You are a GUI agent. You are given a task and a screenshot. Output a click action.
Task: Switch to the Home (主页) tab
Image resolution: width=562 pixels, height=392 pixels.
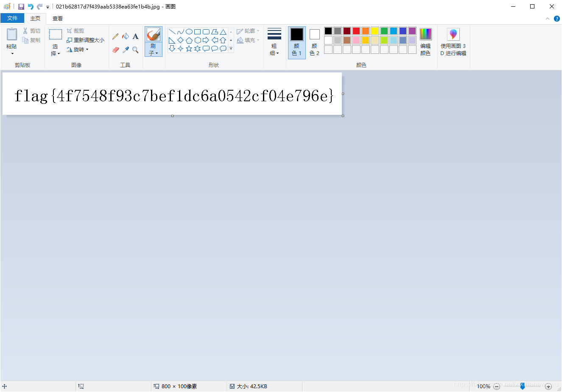35,19
